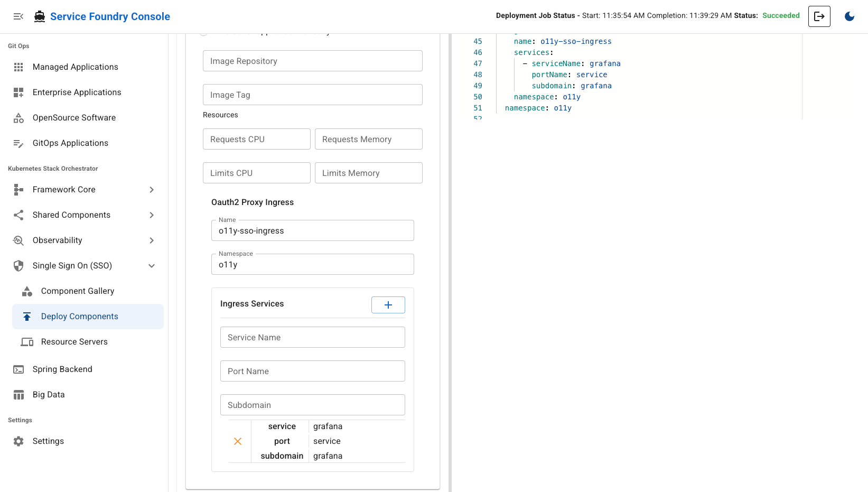Expand Framework Core chevron

pyautogui.click(x=152, y=190)
